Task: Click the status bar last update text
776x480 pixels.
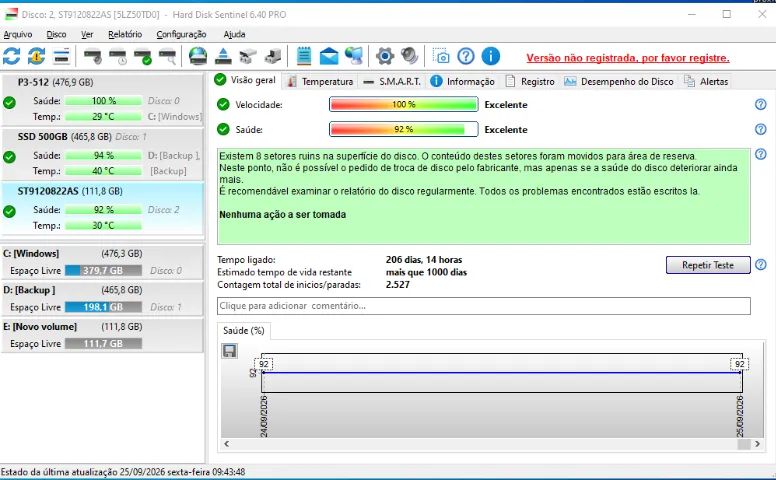Action: 123,472
